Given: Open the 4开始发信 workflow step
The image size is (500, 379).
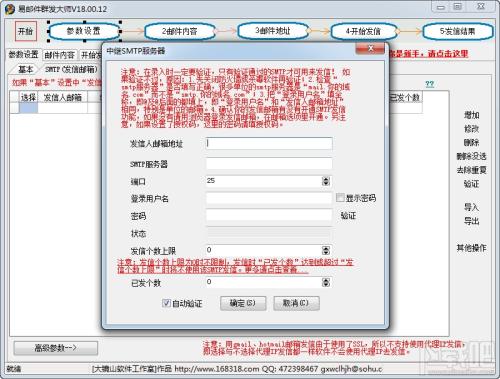Looking at the screenshot, I should 364,31.
